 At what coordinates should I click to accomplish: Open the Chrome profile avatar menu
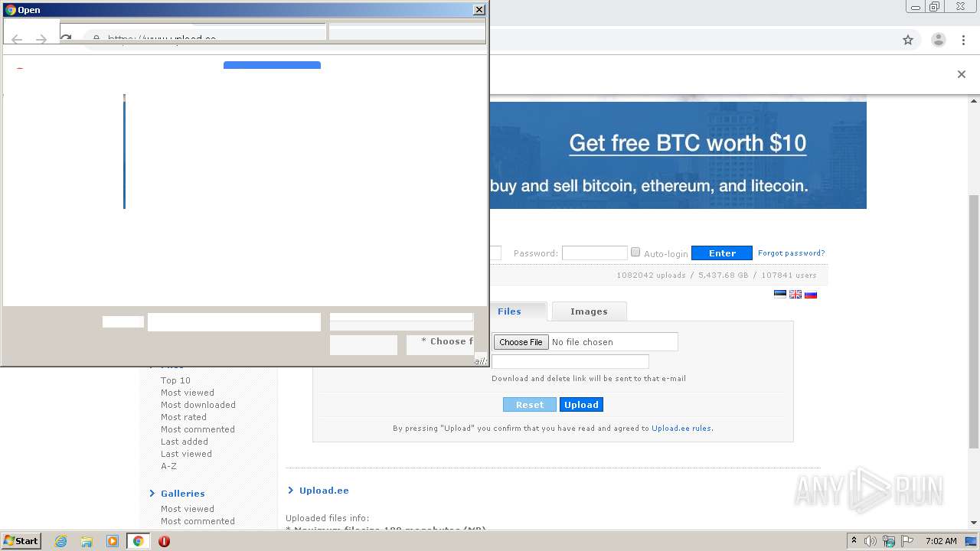(938, 40)
